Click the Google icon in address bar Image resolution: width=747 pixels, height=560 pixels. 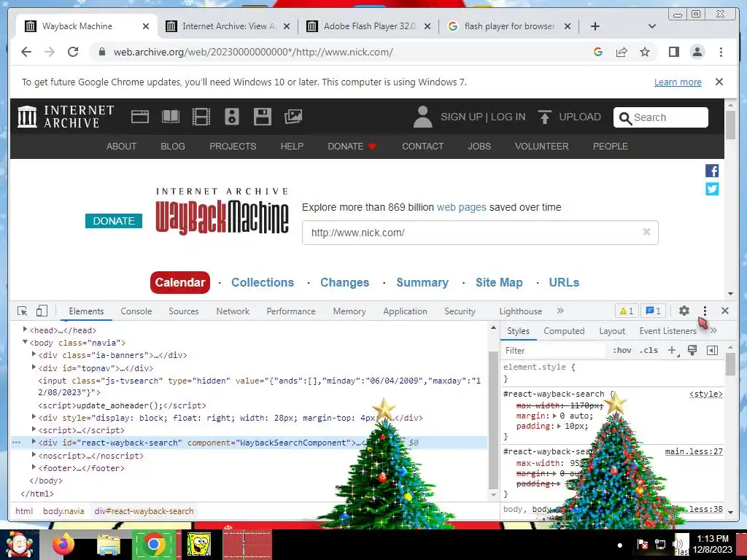click(598, 52)
